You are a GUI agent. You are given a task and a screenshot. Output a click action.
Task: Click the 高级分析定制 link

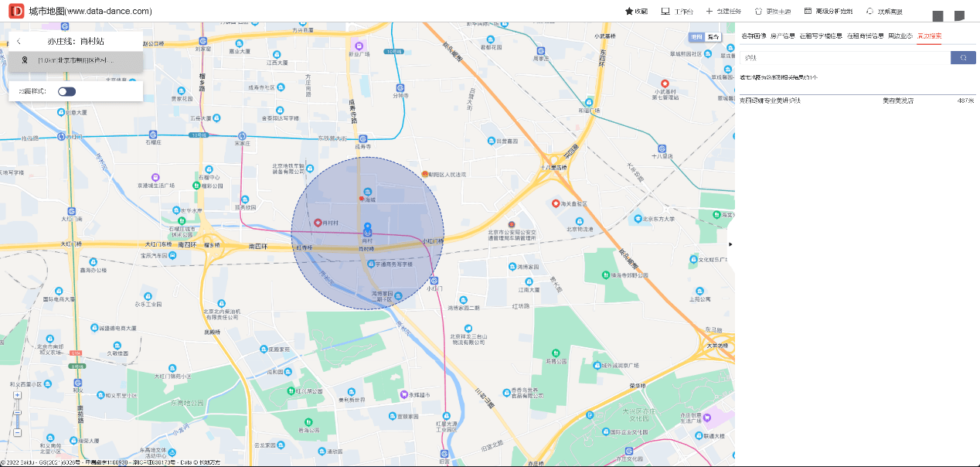(829, 12)
